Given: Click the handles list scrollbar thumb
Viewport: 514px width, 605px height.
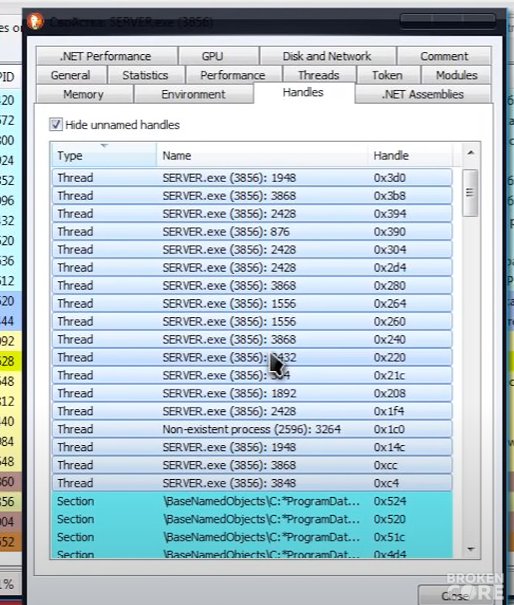Looking at the screenshot, I should pos(470,192).
